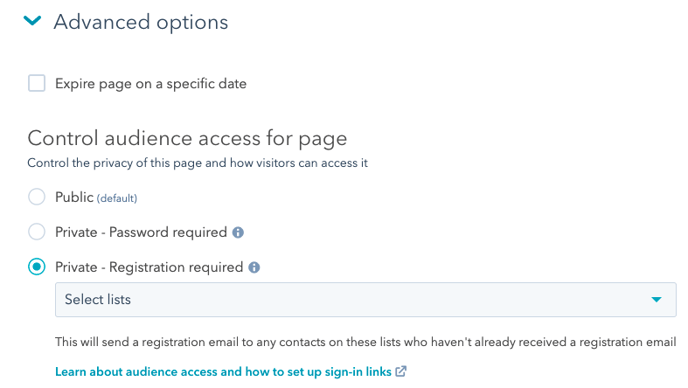Image resolution: width=688 pixels, height=388 pixels.
Task: Click the 'Private - Registration required' label
Action: [149, 267]
